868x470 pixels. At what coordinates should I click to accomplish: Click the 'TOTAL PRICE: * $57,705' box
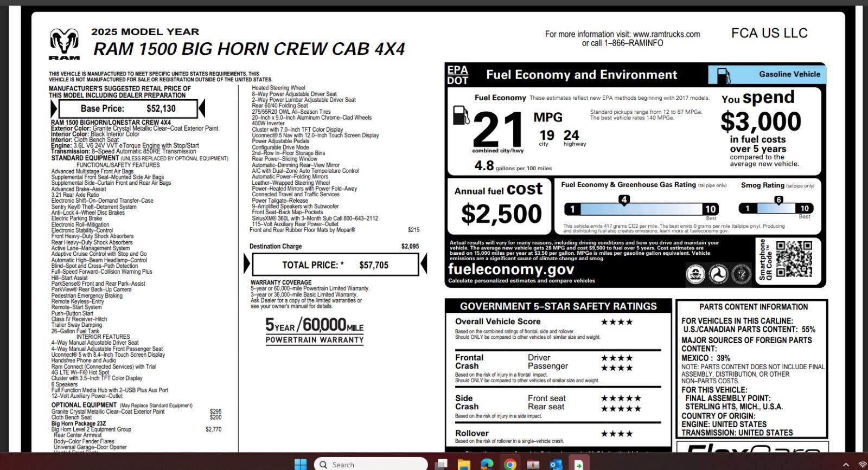pyautogui.click(x=335, y=265)
